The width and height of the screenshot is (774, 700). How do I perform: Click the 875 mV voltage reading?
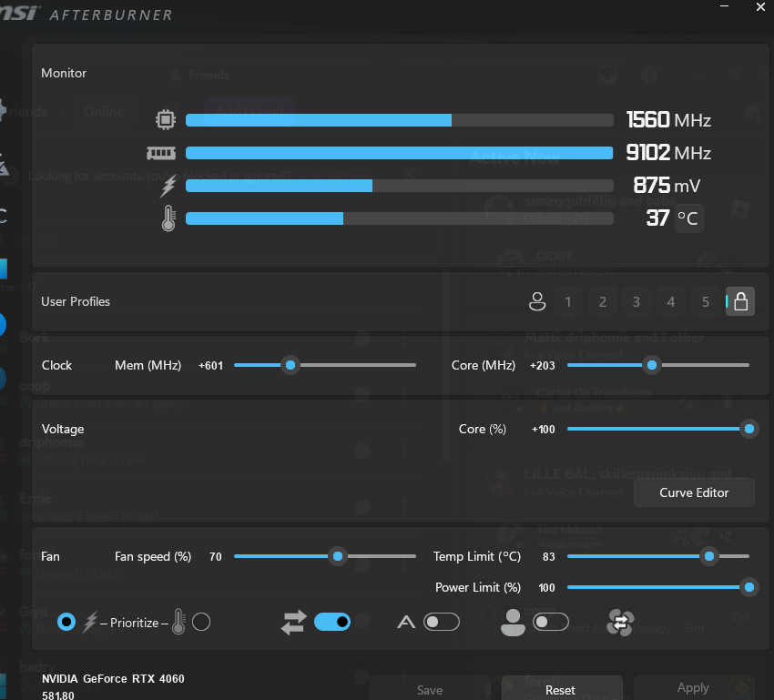point(667,186)
